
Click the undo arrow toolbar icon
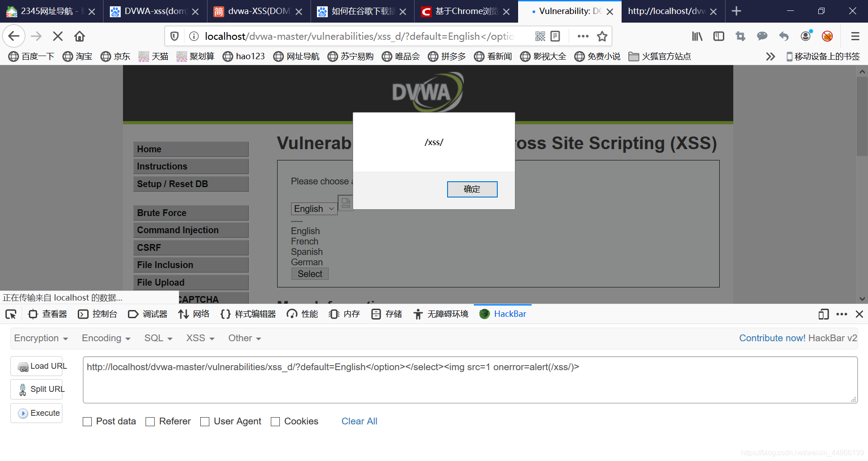784,36
